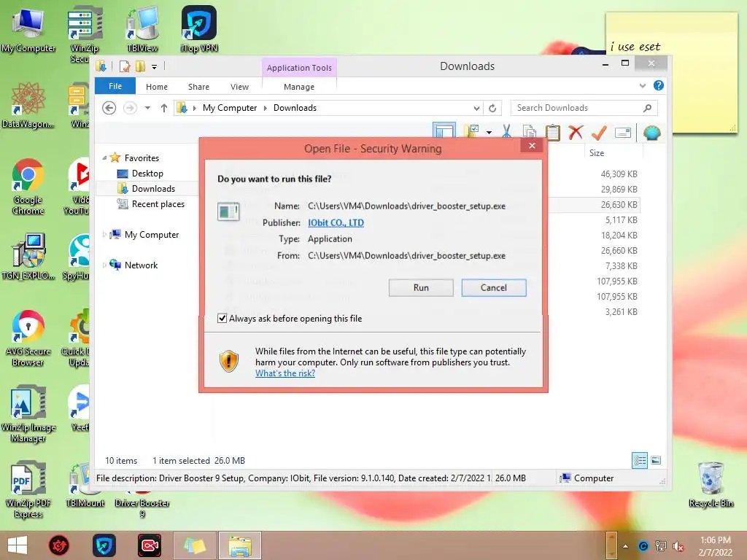Select the Google Chrome desktop shortcut
This screenshot has width=747, height=560.
(x=28, y=186)
